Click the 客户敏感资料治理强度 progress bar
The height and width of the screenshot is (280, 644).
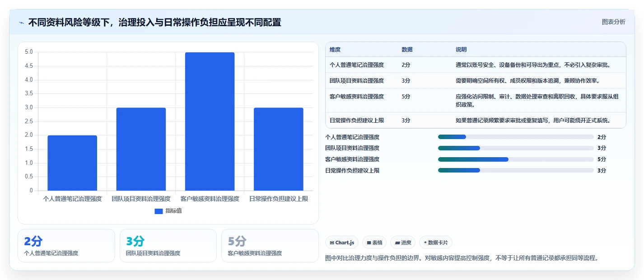coord(516,159)
